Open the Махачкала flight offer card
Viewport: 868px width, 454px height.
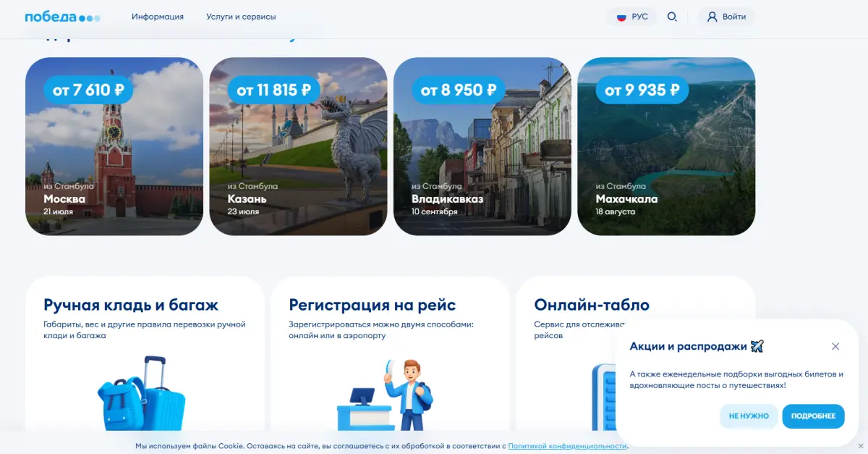666,146
